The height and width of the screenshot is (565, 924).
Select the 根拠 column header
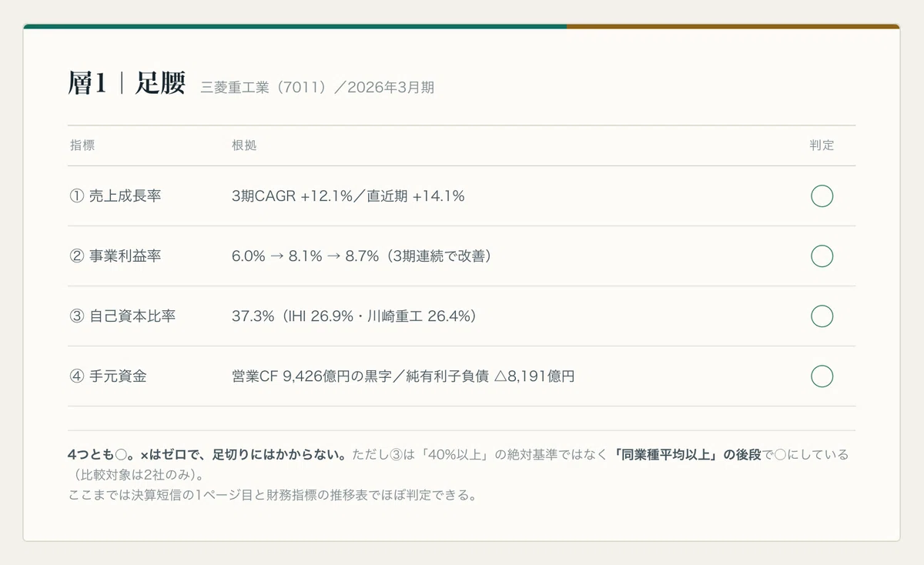[244, 145]
